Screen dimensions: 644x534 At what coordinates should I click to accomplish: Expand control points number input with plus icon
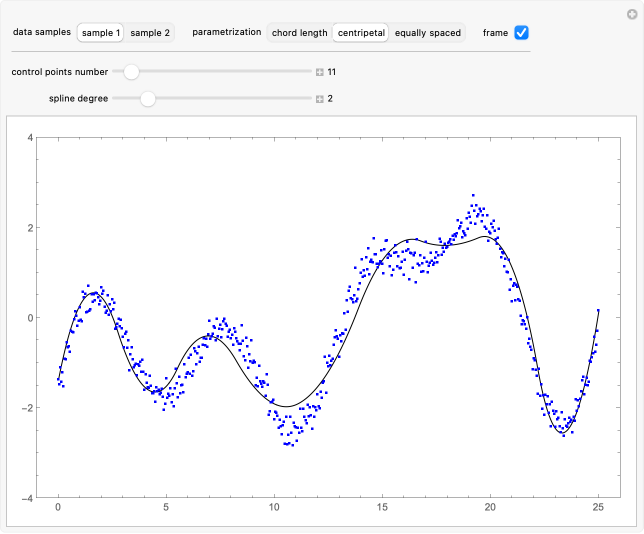(320, 72)
